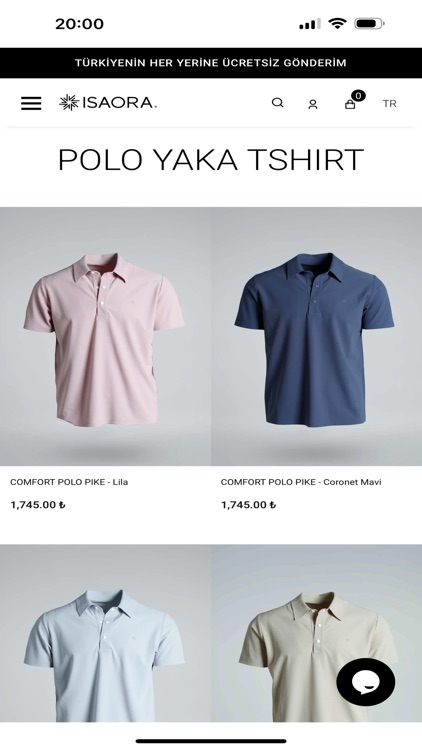Tap the battery indicator icon

369,23
